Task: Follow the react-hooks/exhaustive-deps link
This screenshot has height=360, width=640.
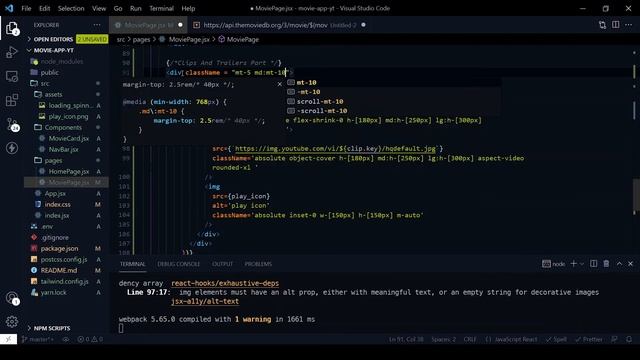Action: pos(225,283)
